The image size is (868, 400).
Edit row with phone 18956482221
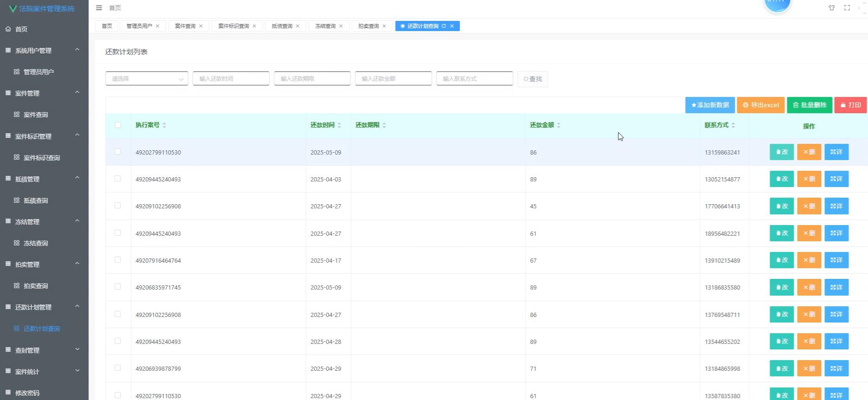(x=782, y=233)
